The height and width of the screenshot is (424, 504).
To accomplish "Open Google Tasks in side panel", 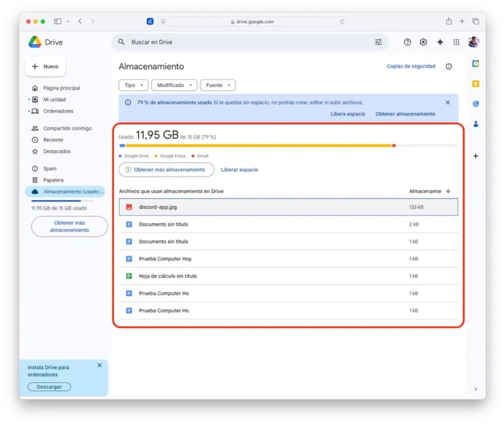I will (x=475, y=104).
